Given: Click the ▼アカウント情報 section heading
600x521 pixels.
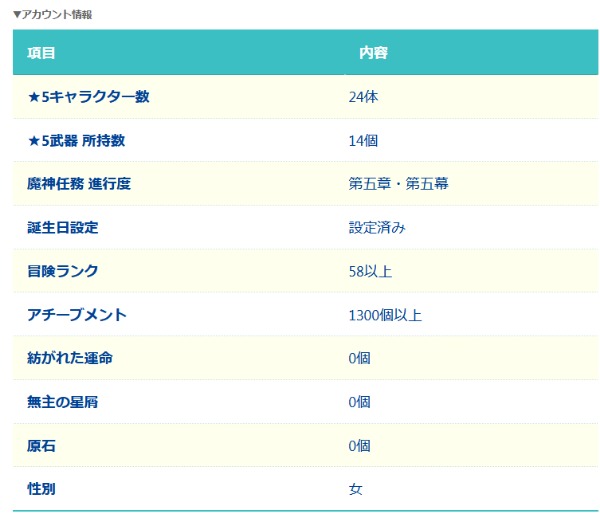Looking at the screenshot, I should 54,14.
